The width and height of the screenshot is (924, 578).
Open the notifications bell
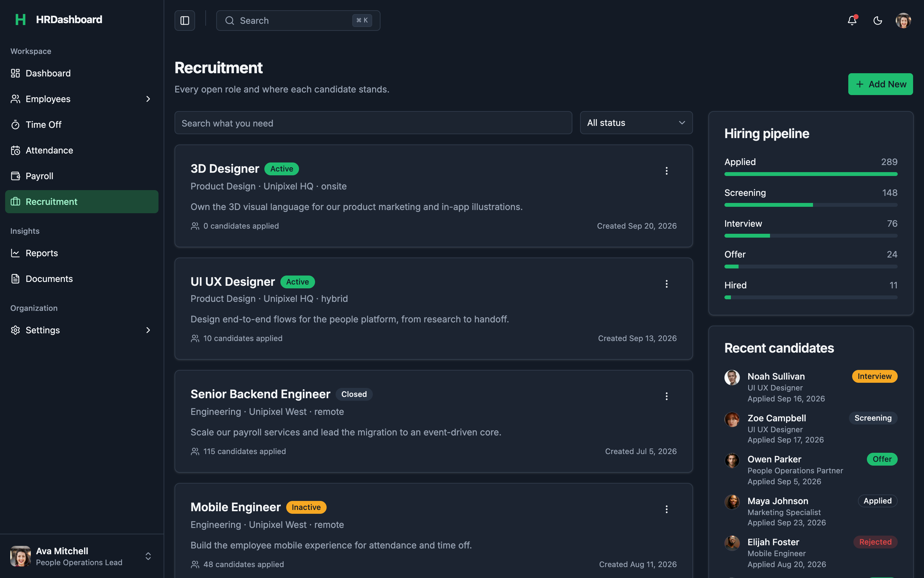pos(852,21)
